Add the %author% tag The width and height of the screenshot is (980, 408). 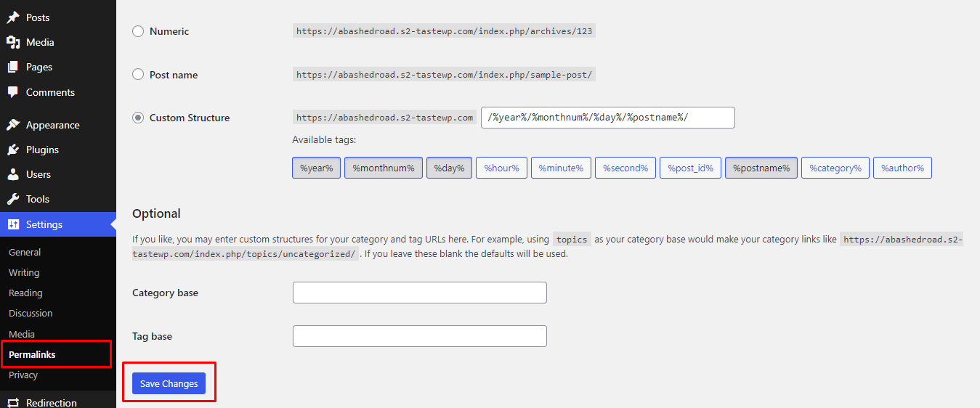[902, 168]
